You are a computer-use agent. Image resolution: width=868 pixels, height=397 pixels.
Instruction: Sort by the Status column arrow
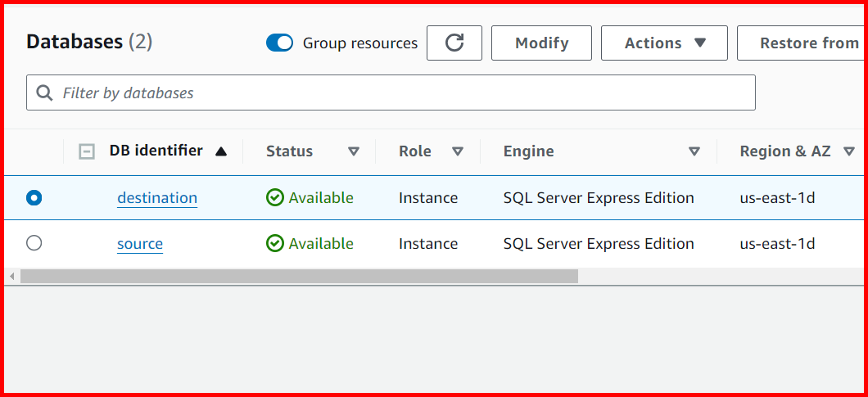click(353, 151)
